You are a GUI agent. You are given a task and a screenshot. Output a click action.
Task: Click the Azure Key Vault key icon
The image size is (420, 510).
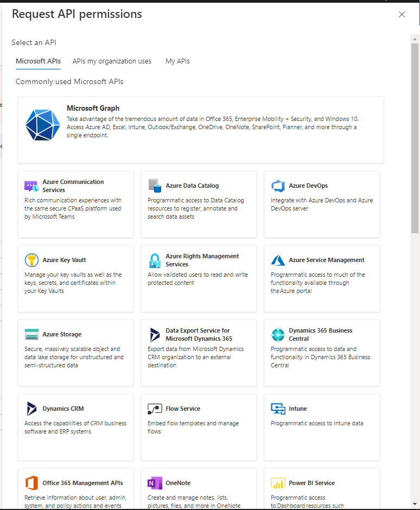point(31,260)
